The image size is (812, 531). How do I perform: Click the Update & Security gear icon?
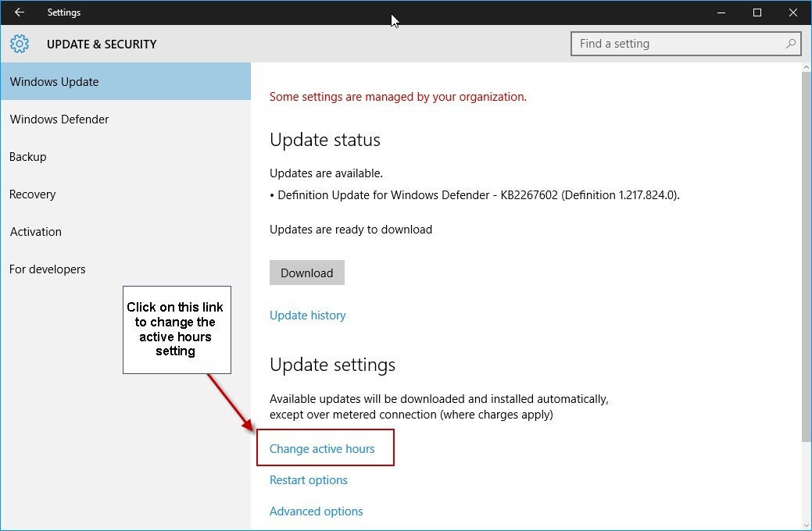20,44
